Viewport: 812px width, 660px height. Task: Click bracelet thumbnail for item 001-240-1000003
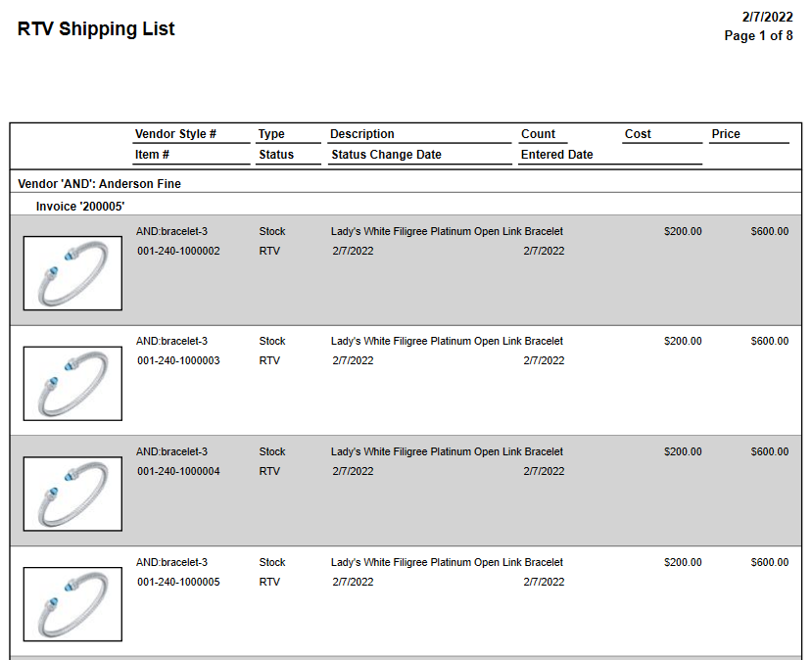tap(72, 383)
